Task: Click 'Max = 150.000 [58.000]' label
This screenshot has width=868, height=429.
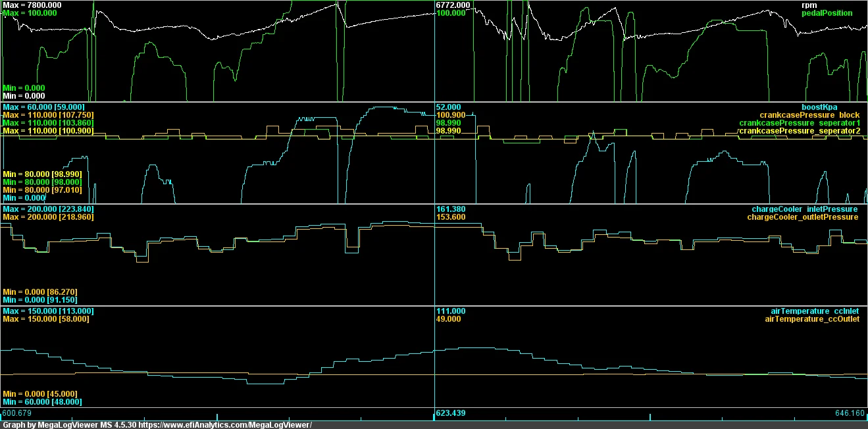Action: tap(45, 319)
